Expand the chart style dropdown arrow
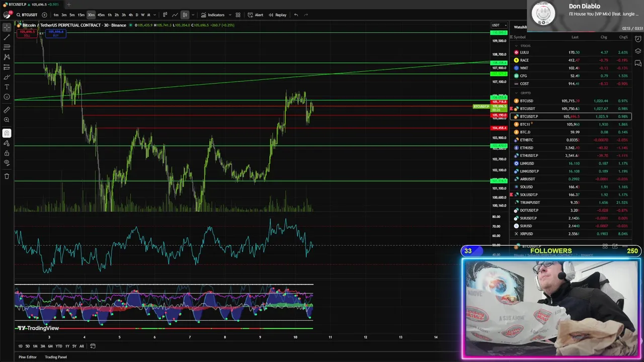This screenshot has width=644, height=362. (192, 15)
